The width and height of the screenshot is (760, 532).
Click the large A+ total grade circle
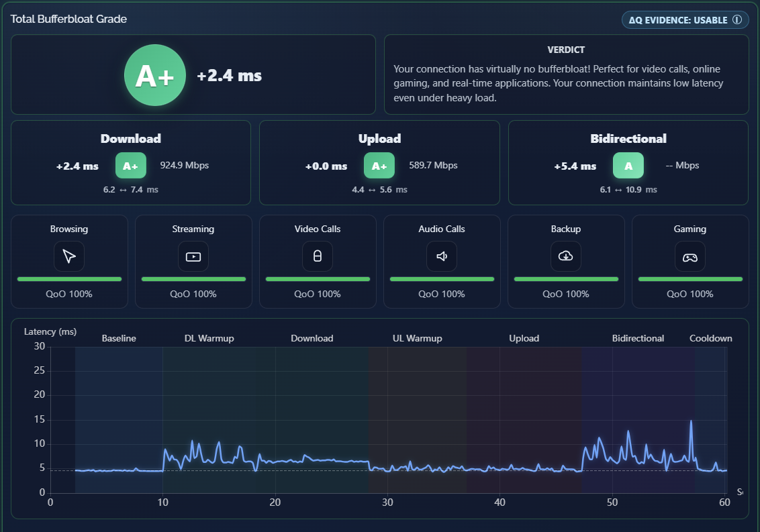coord(155,75)
